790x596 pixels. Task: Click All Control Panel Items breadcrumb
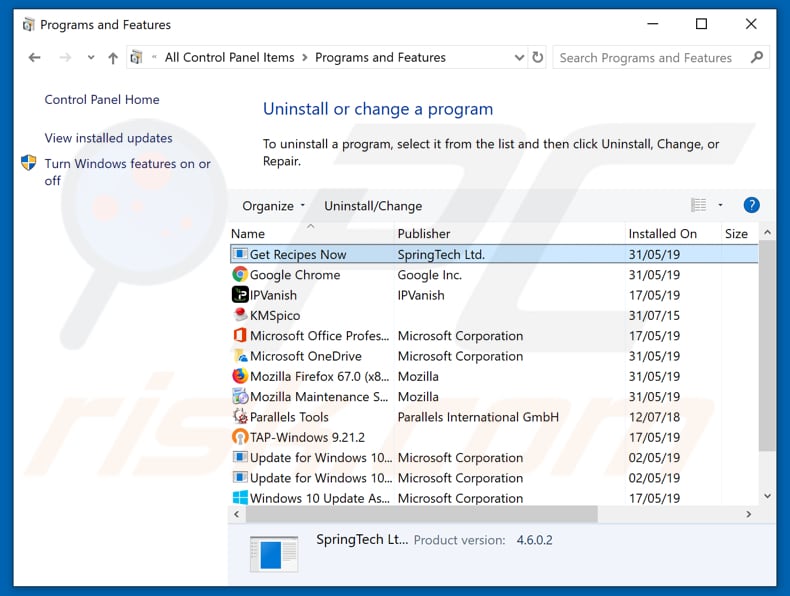229,57
